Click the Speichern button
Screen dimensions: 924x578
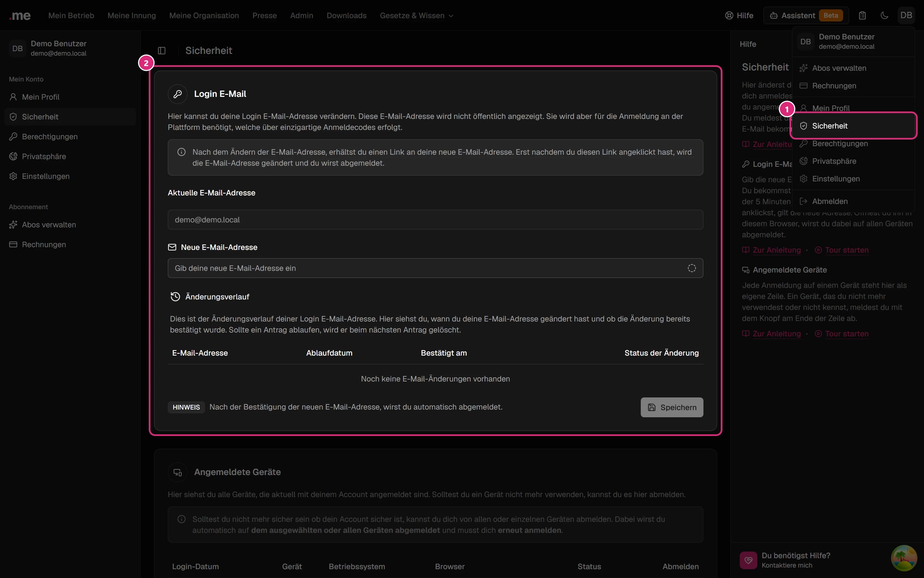(672, 408)
